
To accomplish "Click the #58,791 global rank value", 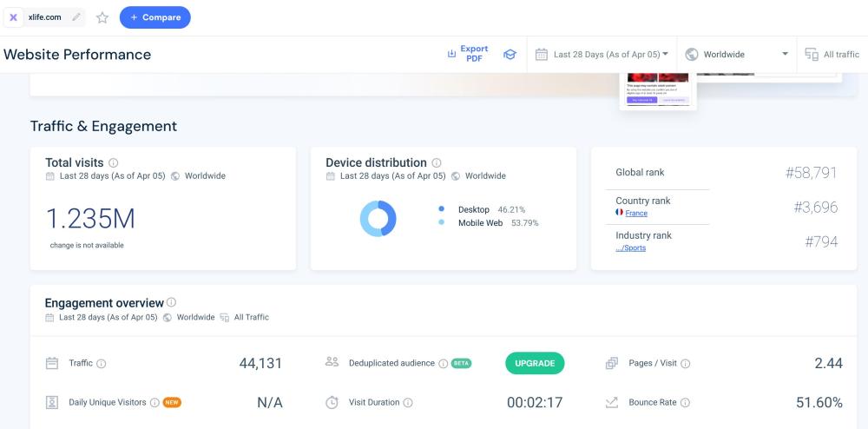I will tap(811, 173).
